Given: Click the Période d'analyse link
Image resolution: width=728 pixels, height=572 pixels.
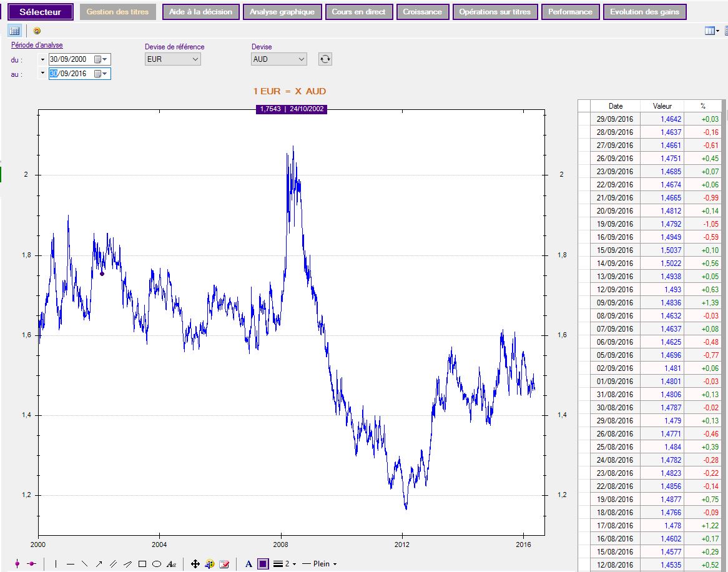Looking at the screenshot, I should pos(37,45).
